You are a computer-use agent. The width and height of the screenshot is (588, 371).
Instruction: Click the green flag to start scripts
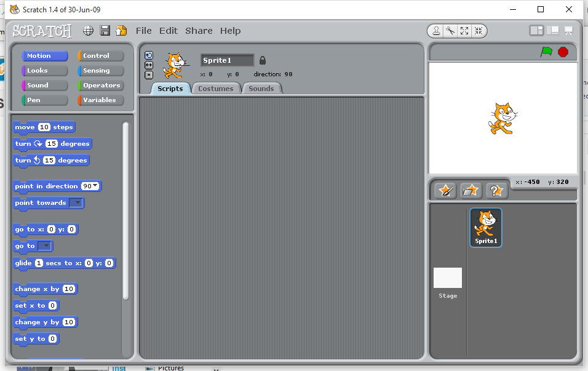click(x=546, y=52)
